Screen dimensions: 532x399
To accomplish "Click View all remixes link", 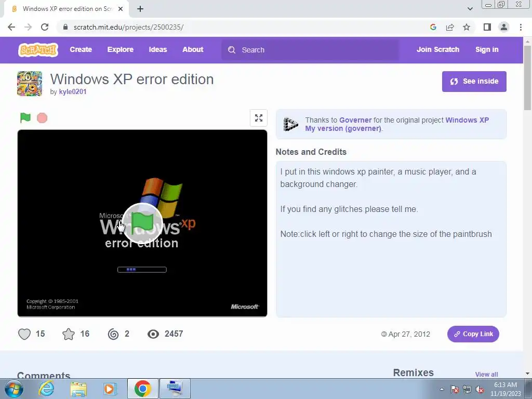I will (x=486, y=374).
